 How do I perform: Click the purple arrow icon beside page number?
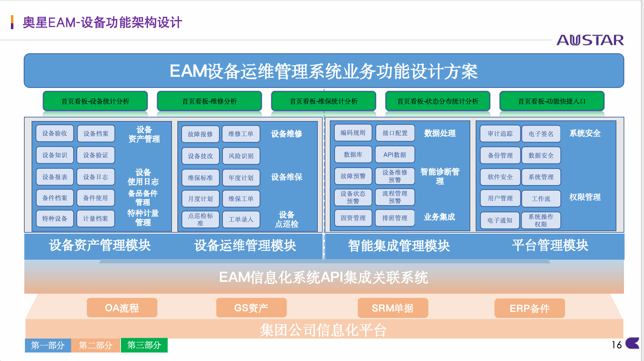pos(633,343)
